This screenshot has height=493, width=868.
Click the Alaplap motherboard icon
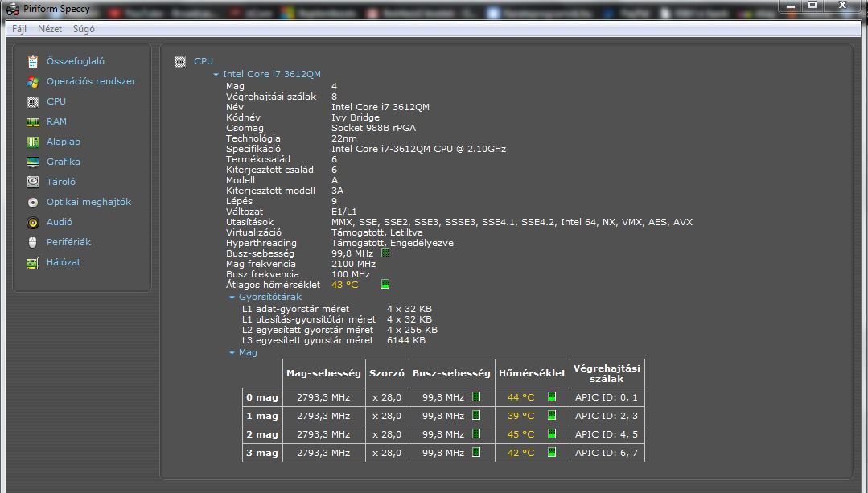pos(33,142)
